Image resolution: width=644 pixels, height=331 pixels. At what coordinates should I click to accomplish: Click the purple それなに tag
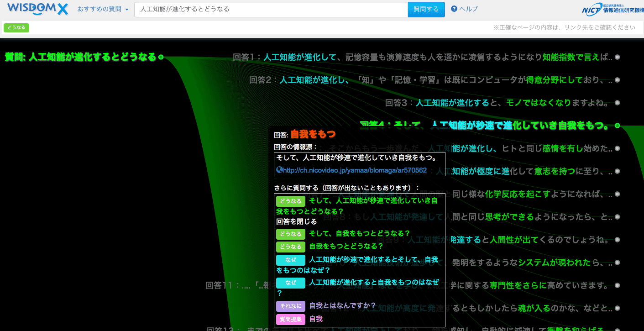(x=290, y=306)
